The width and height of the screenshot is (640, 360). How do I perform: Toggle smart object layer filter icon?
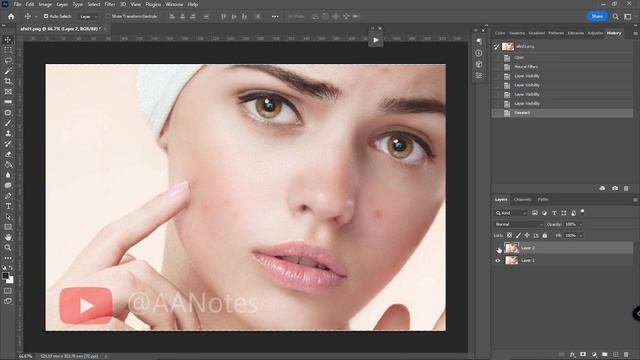[573, 213]
